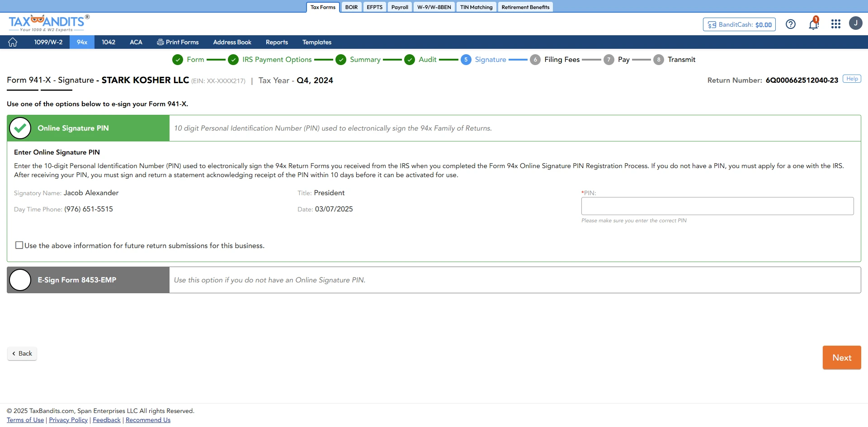Viewport: 868px width, 427px height.
Task: Open the user avatar J menu
Action: [856, 23]
